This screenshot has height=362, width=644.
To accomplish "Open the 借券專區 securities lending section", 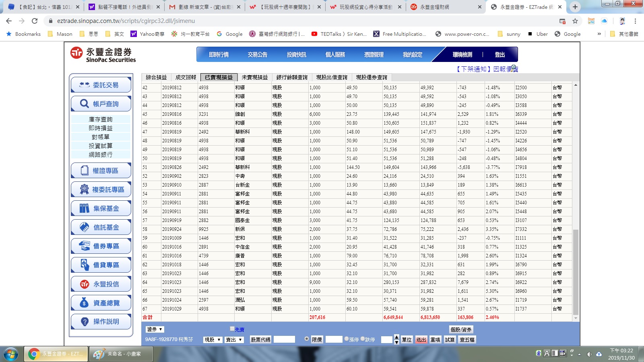I will click(x=101, y=246).
